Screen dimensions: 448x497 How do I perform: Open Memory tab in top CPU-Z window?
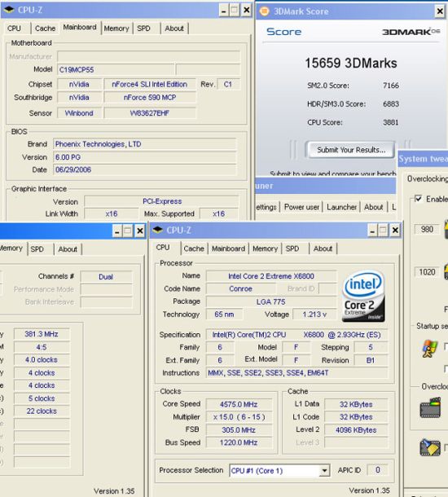(116, 29)
